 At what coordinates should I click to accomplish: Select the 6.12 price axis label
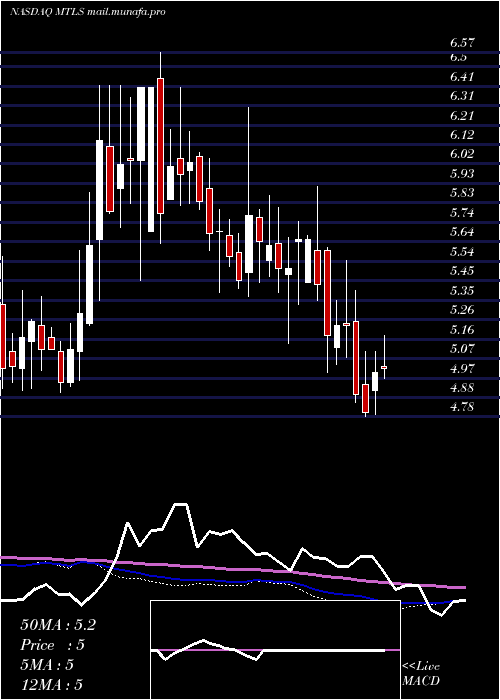(x=462, y=135)
